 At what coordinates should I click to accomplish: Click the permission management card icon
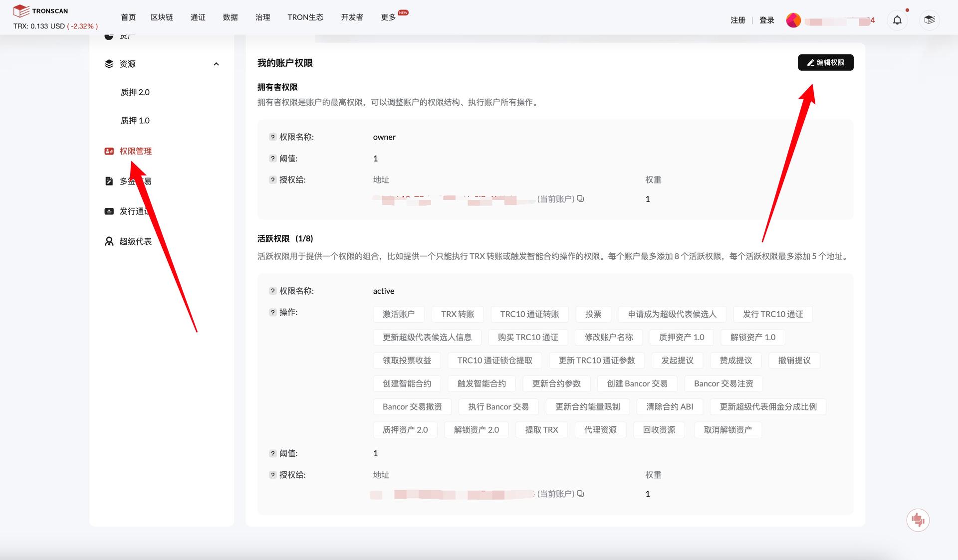tap(109, 151)
